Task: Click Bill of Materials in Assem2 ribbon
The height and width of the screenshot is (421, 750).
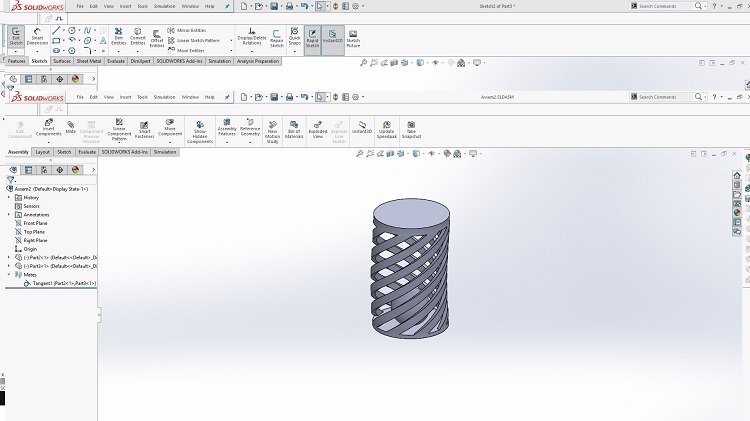Action: click(x=294, y=130)
